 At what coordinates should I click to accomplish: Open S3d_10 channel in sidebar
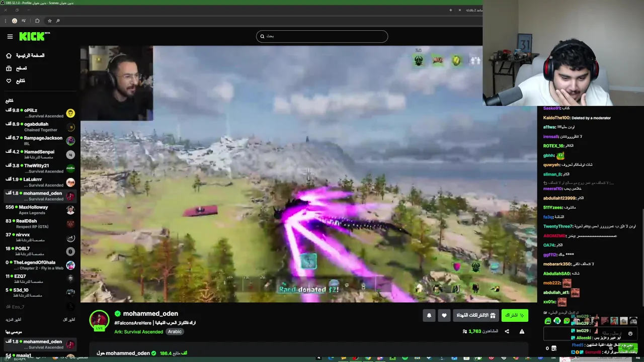[40, 293]
